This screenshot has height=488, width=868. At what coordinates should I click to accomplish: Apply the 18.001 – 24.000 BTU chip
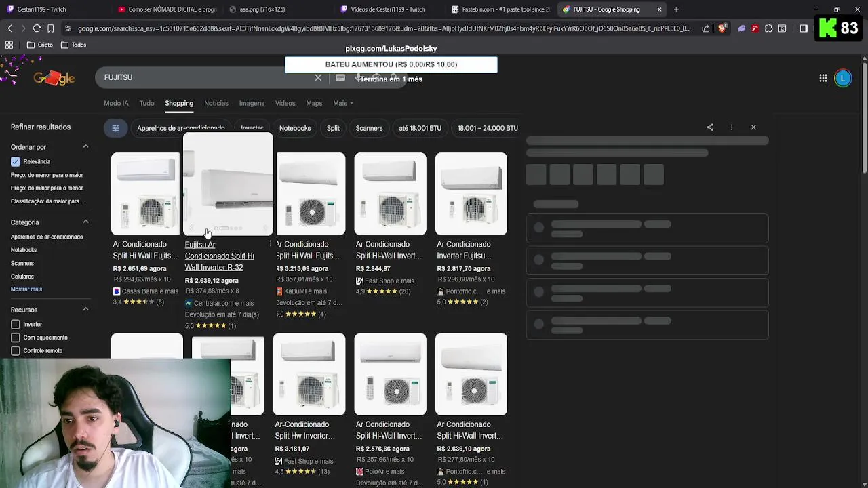488,128
